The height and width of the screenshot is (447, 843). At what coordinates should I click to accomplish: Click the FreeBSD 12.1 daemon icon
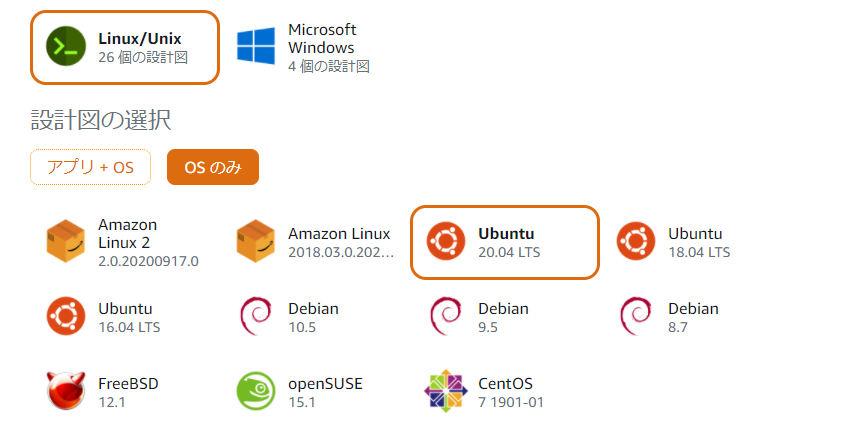tap(66, 391)
